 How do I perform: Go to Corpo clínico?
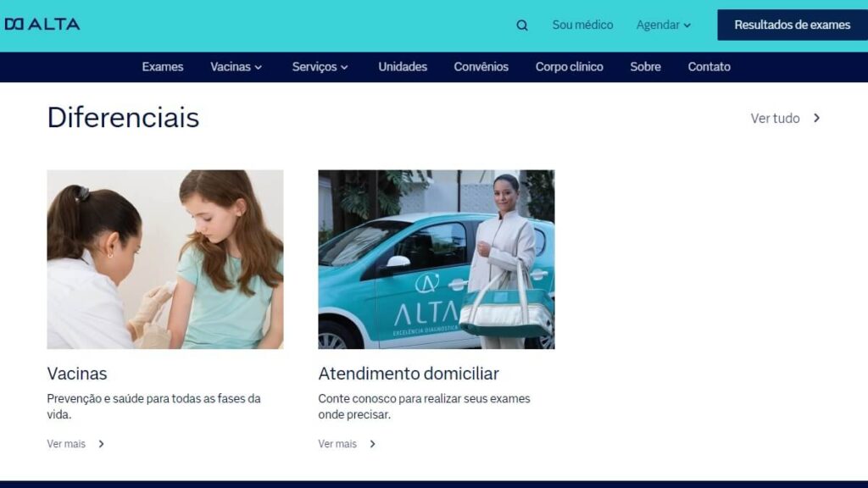(569, 66)
